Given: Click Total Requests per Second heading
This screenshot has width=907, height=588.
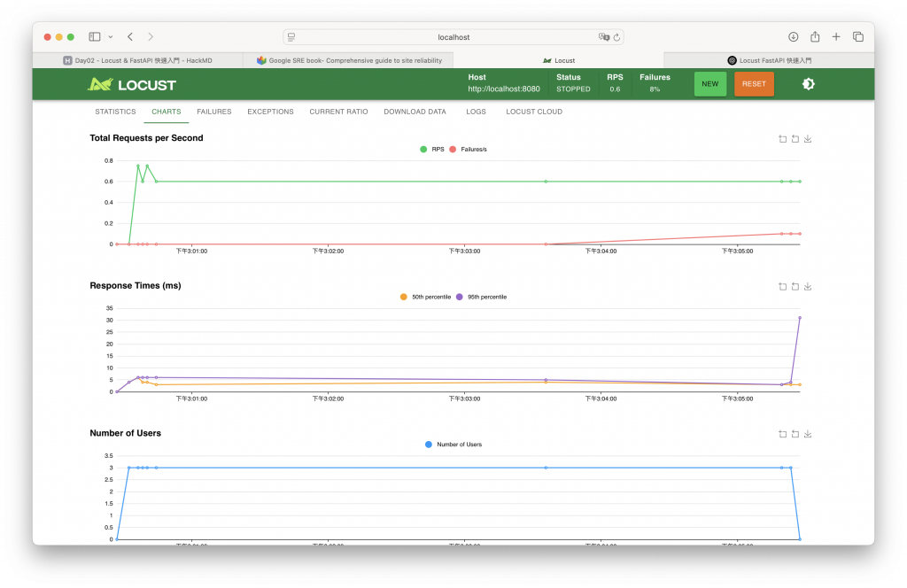Looking at the screenshot, I should pyautogui.click(x=146, y=137).
